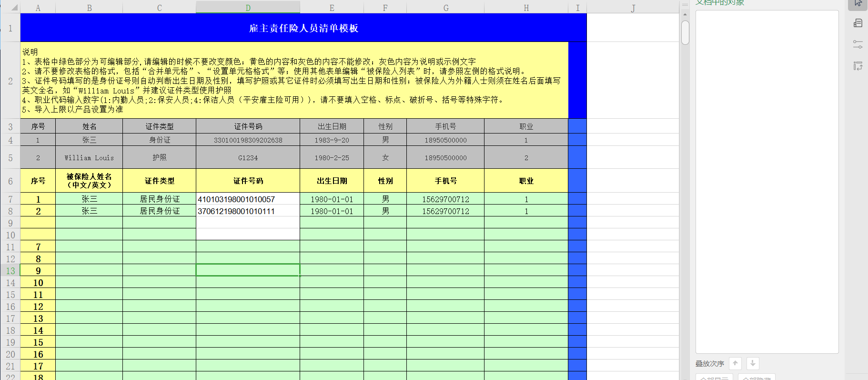
Task: Click gray header cell 序号 in row 3
Action: pos(38,126)
